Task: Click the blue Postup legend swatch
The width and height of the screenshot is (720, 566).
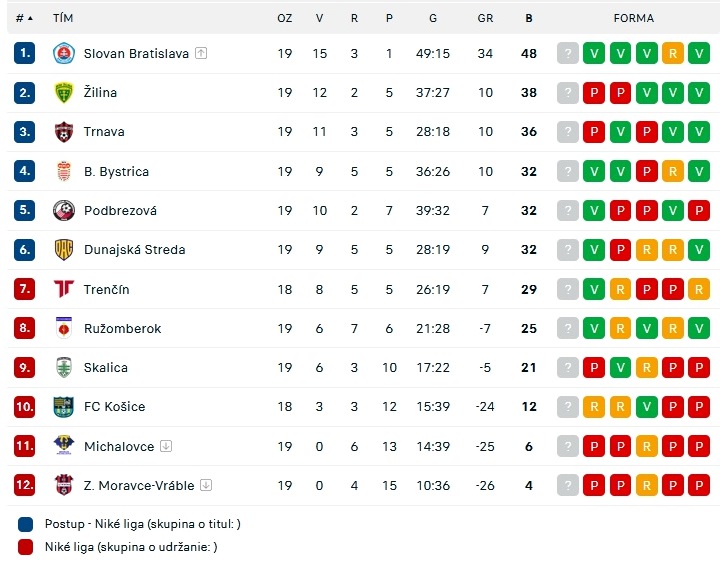Action: 26,524
